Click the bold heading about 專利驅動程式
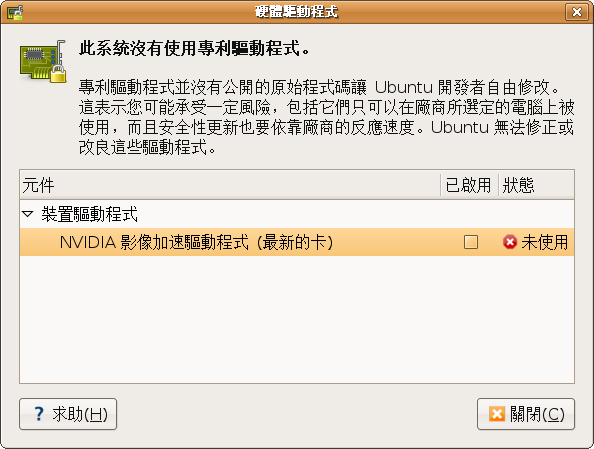 [194, 49]
